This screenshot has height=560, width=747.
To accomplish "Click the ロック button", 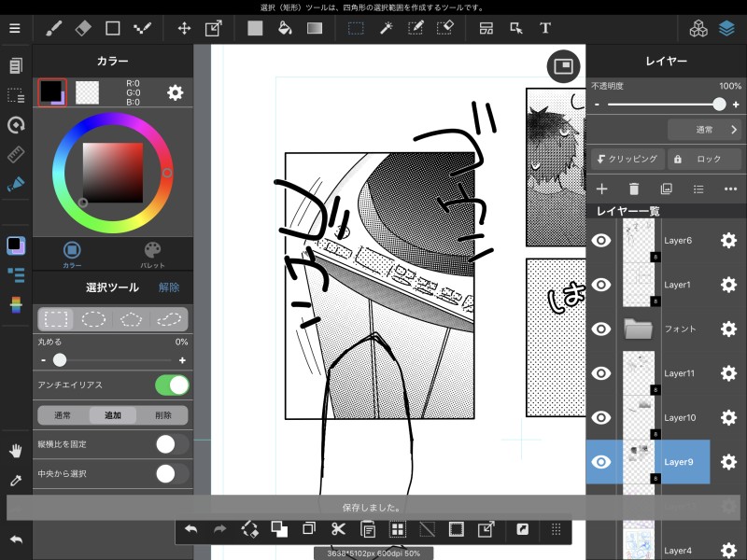I will pos(705,159).
